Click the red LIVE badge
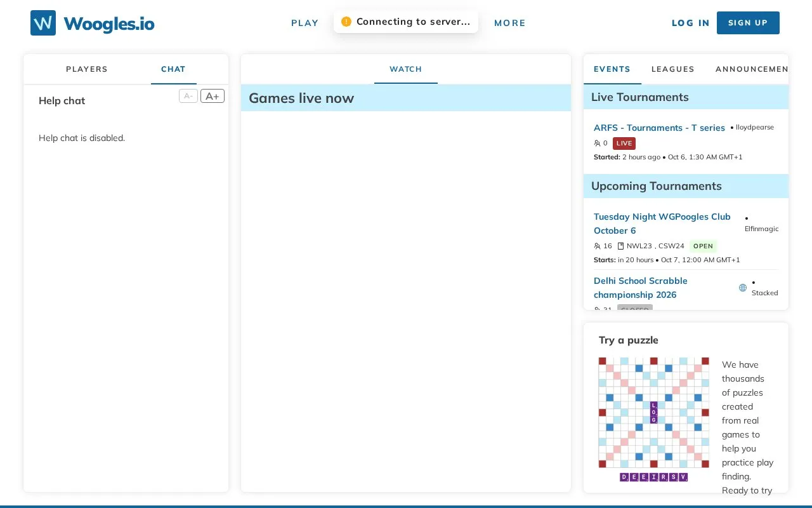Viewport: 812px width, 508px height. pyautogui.click(x=624, y=144)
